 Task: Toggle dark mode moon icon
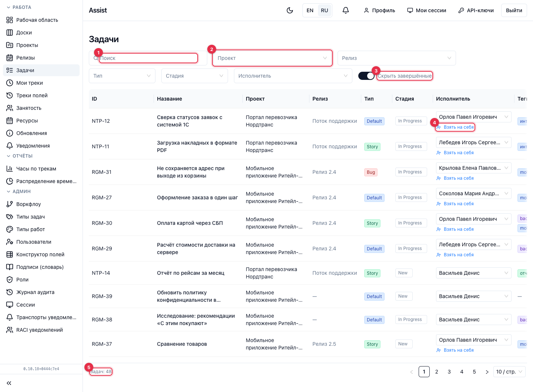point(290,10)
